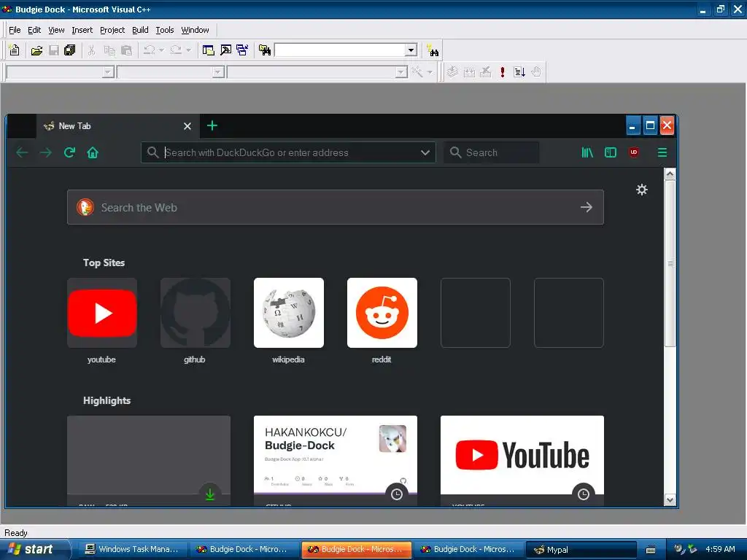Click the DuckDuckGo address bar field

[288, 152]
